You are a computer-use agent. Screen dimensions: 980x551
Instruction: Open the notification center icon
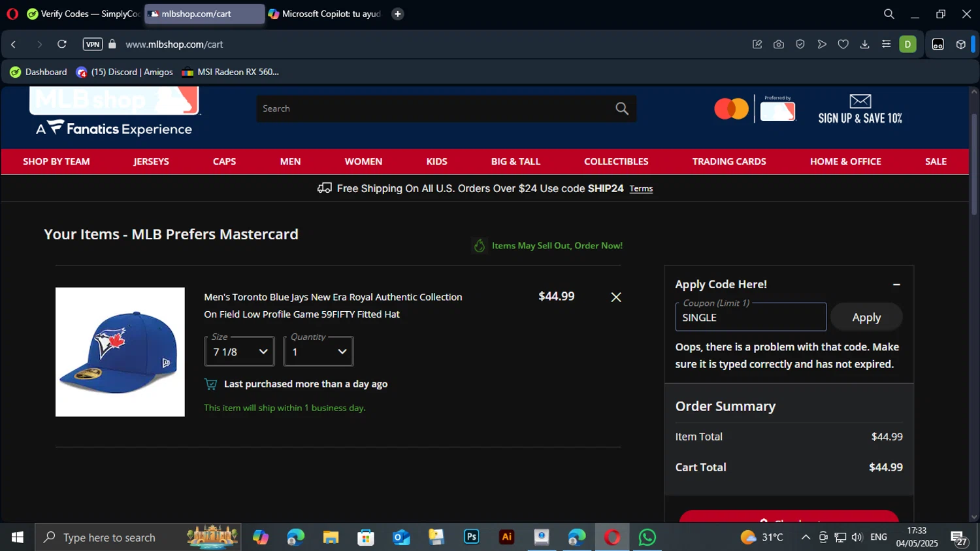pyautogui.click(x=959, y=538)
